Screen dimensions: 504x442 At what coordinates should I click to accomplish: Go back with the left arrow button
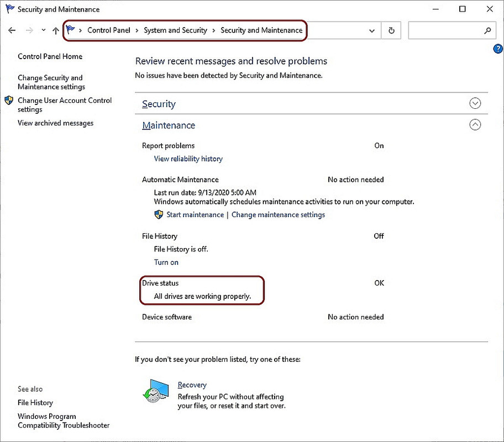point(12,30)
